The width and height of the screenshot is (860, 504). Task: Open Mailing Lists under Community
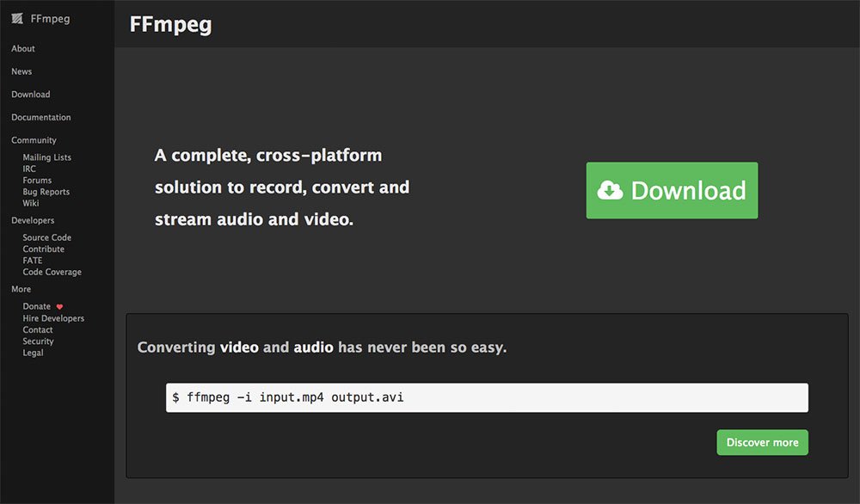(x=47, y=157)
